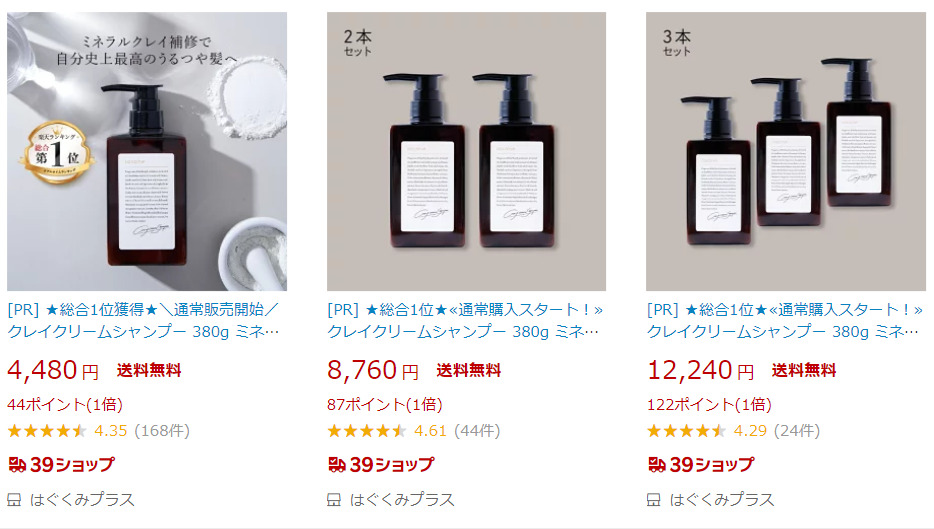Click shop icon beside third はぐくみプラス
The width and height of the screenshot is (934, 529).
tap(654, 500)
